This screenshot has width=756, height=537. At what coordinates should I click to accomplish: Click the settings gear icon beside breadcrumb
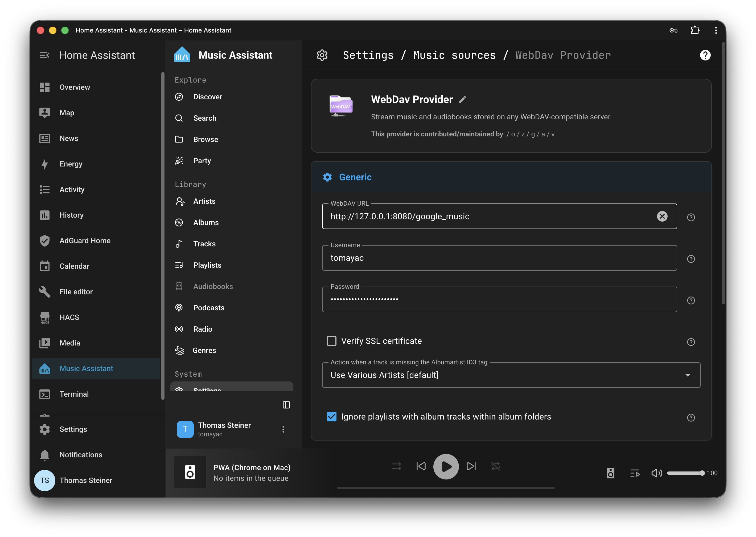click(x=322, y=55)
